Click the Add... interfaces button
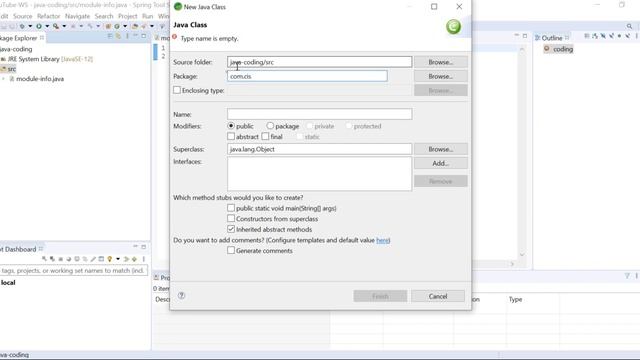Image resolution: width=640 pixels, height=360 pixels. point(440,163)
